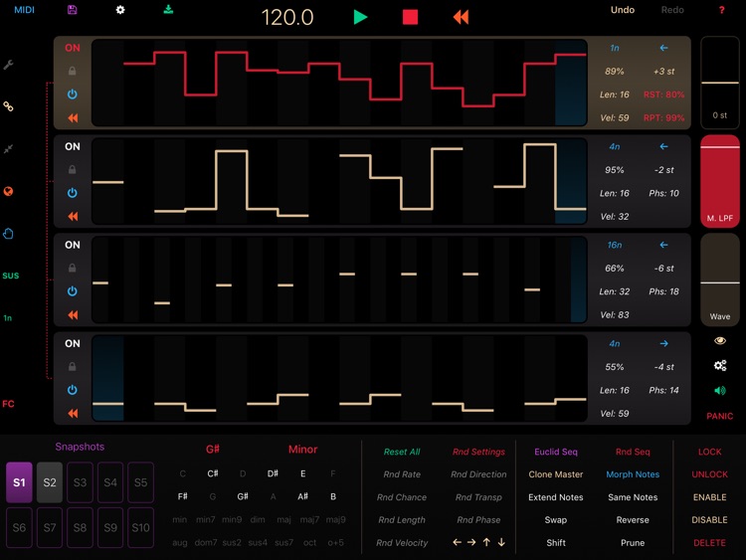The image size is (746, 560).
Task: Click the orange globe icon in sidebar
Action: pos(8,191)
